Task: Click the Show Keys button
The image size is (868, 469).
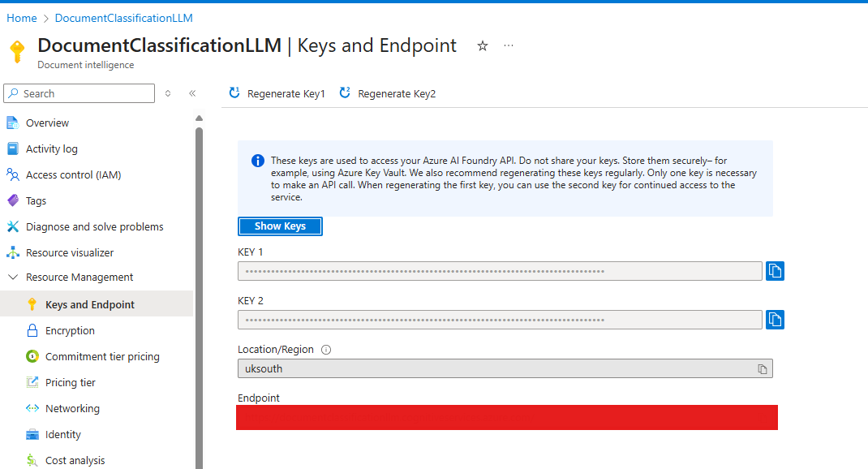Action: tap(280, 226)
